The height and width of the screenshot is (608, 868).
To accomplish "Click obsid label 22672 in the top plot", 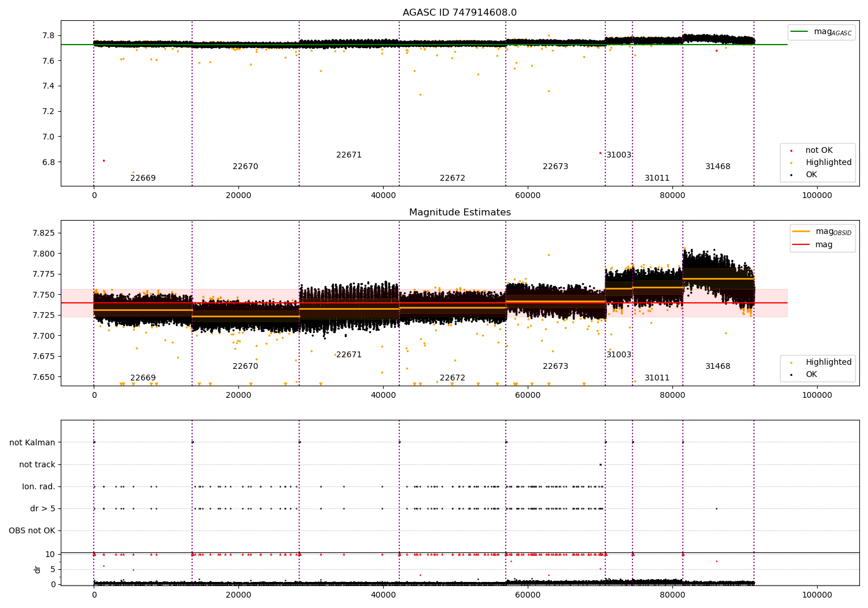I will (453, 178).
